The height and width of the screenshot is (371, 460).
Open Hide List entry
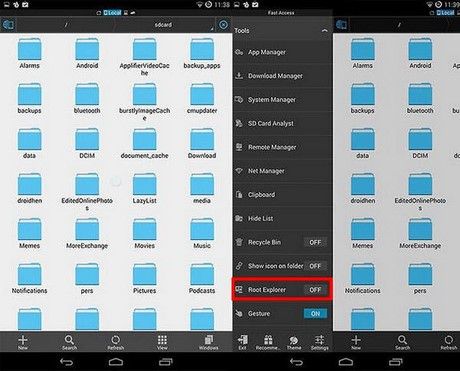coord(283,218)
